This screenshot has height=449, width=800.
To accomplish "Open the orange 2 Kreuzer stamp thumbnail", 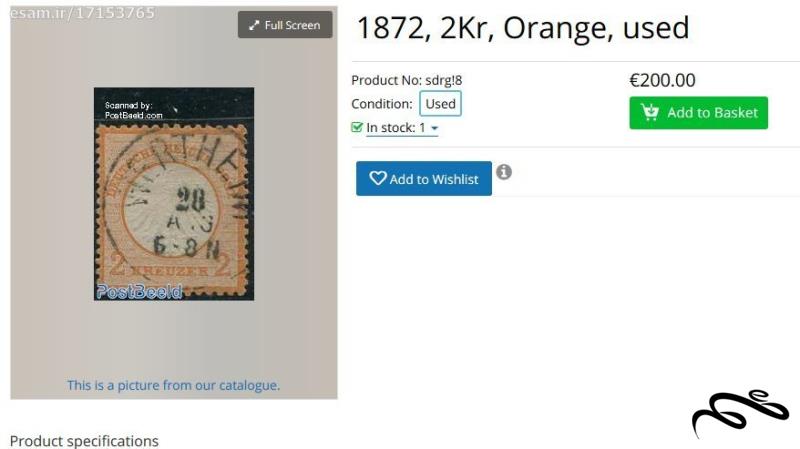I will click(174, 194).
